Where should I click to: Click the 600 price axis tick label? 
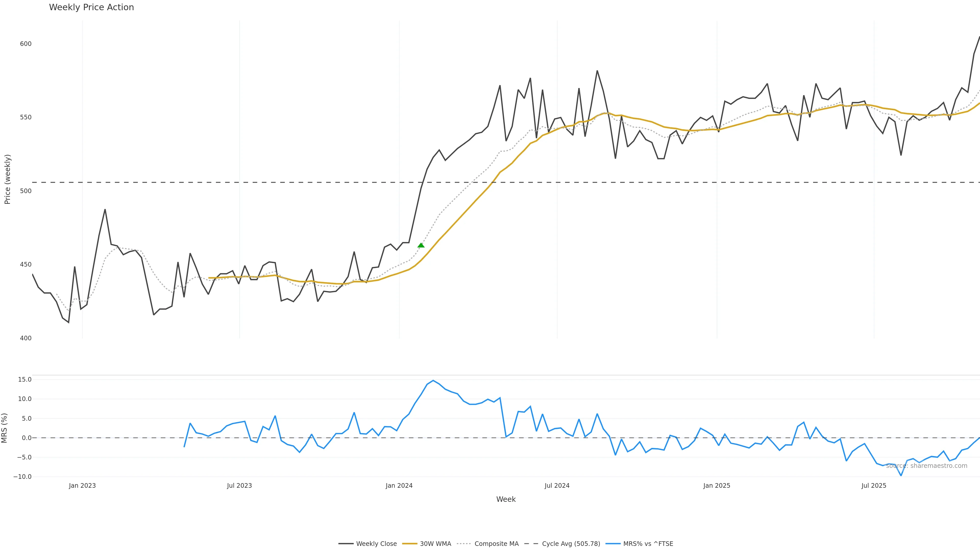26,44
